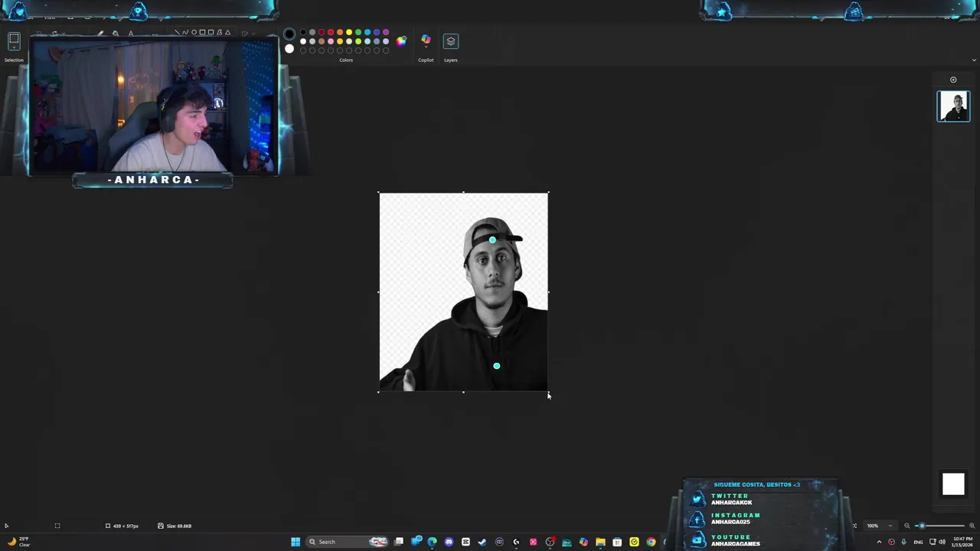The image size is (980, 551).
Task: Open Task View from the taskbar
Action: click(399, 542)
